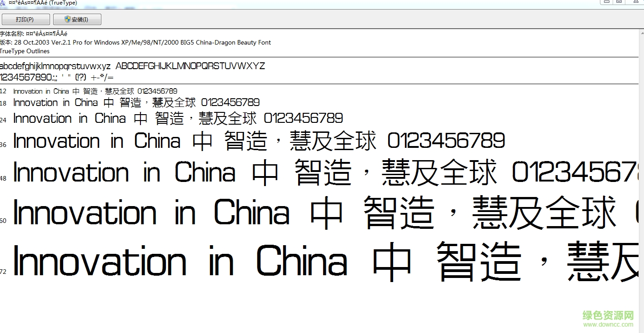
Task: Click the font viewer icon in the title bar
Action: point(4,3)
